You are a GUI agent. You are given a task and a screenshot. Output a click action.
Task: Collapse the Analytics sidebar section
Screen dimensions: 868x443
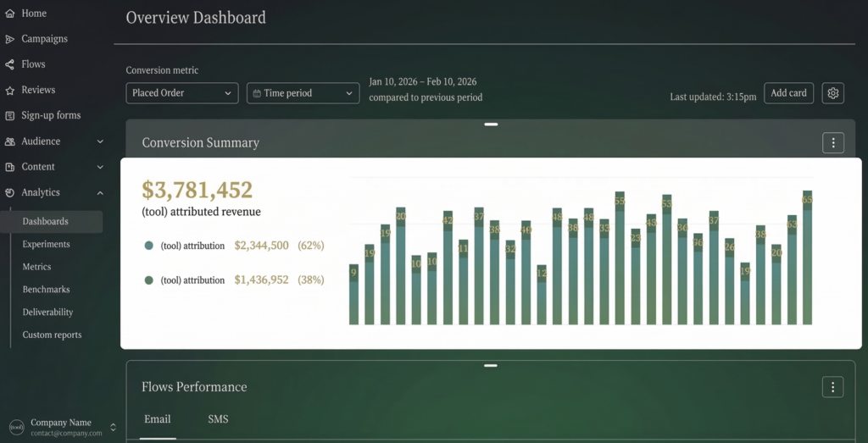pyautogui.click(x=100, y=192)
